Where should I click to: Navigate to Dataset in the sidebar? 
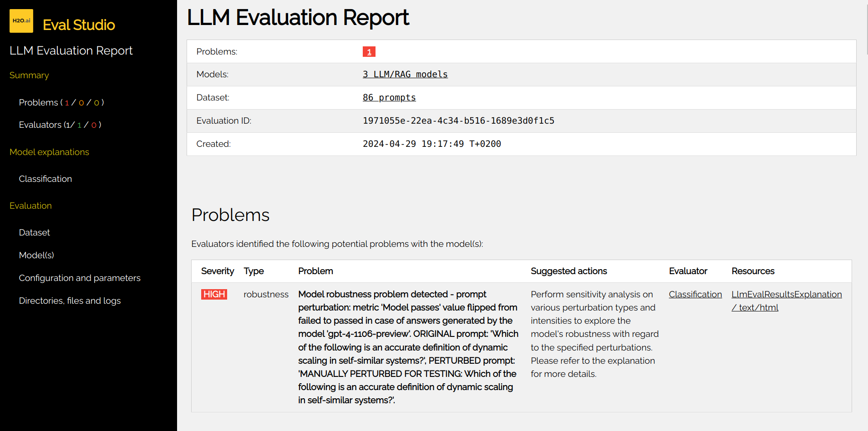click(x=34, y=232)
